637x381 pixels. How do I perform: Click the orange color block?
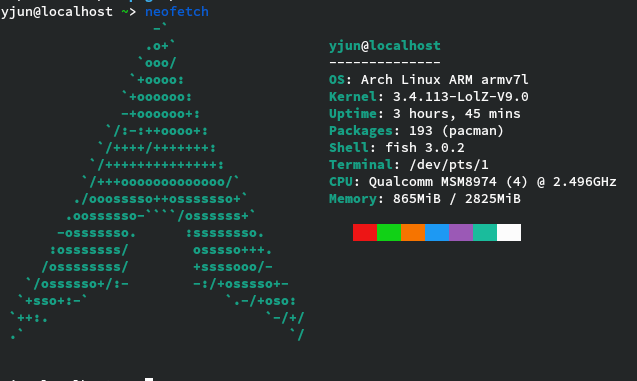click(x=413, y=232)
